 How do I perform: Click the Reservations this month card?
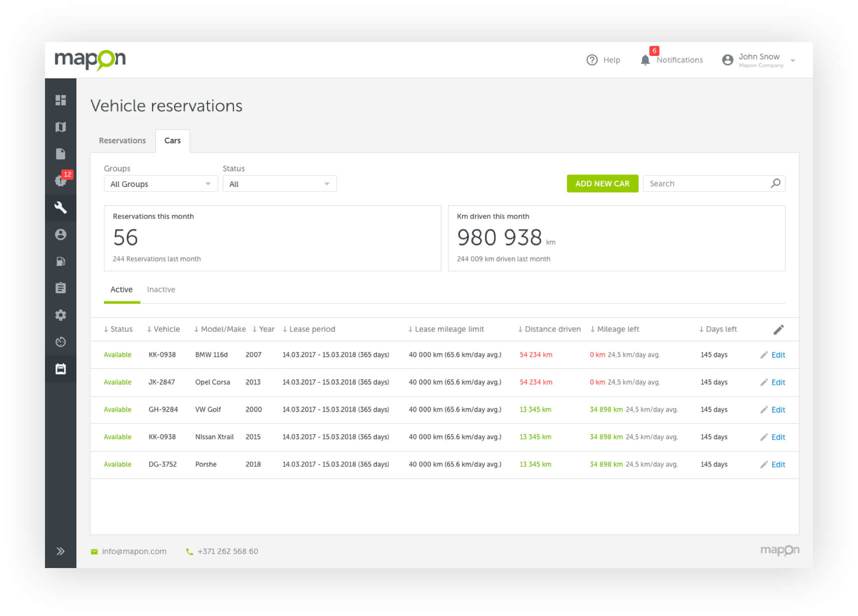pos(272,238)
